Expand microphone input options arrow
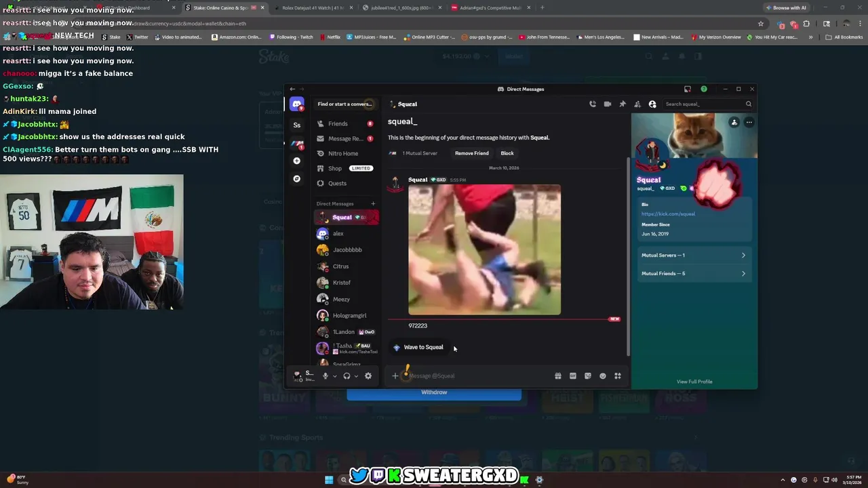This screenshot has width=868, height=488. click(x=334, y=376)
